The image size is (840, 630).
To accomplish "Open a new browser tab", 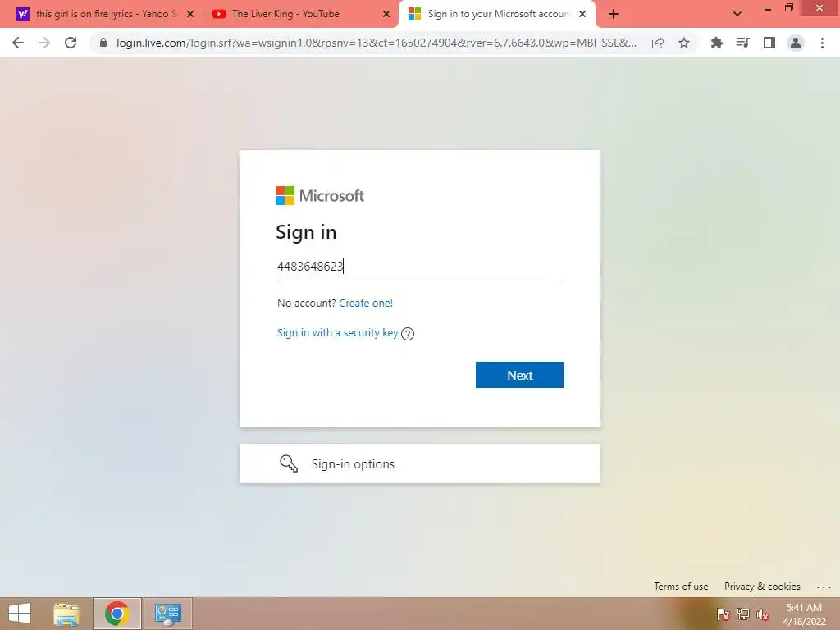I will point(614,14).
